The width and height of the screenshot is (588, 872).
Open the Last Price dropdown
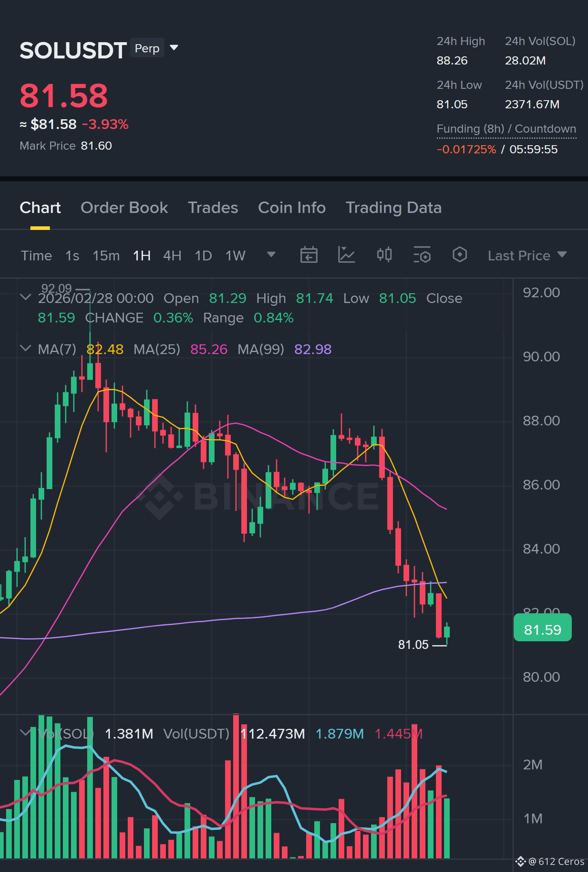527,256
